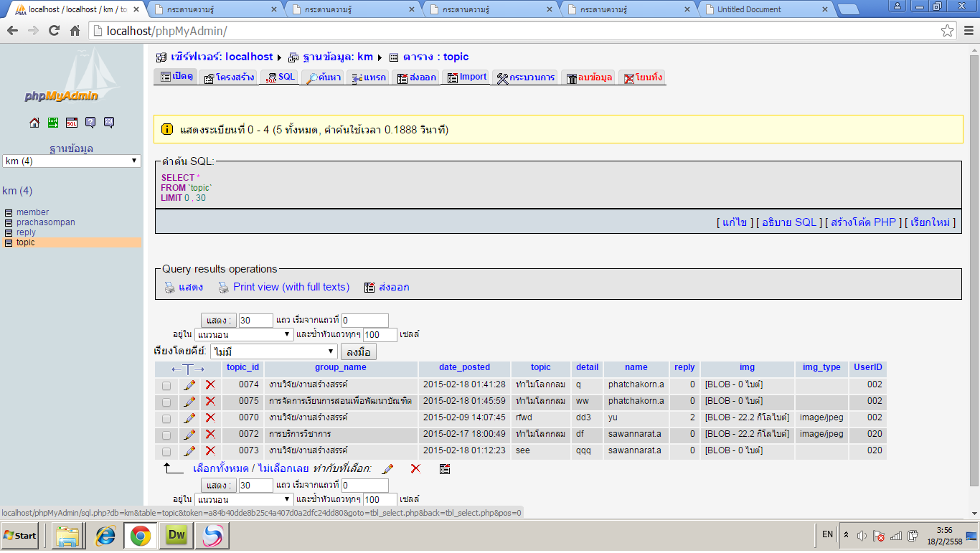Open phpMyAdmin home icon in sidebar
This screenshot has height=553, width=980.
[x=34, y=123]
